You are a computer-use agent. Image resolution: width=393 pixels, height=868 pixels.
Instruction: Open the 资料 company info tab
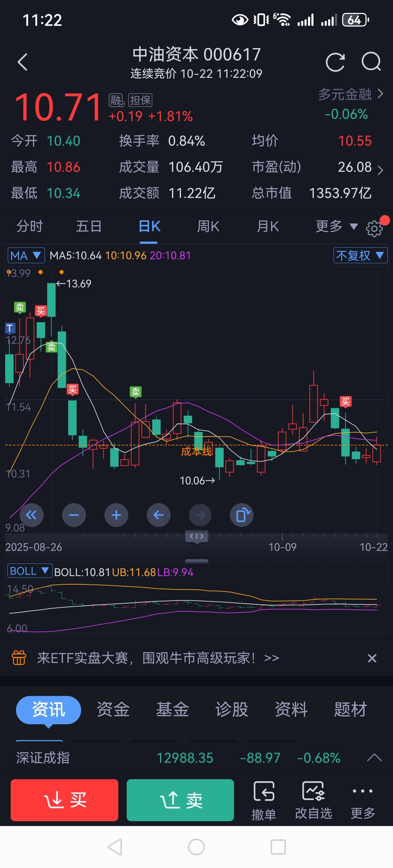point(291,710)
